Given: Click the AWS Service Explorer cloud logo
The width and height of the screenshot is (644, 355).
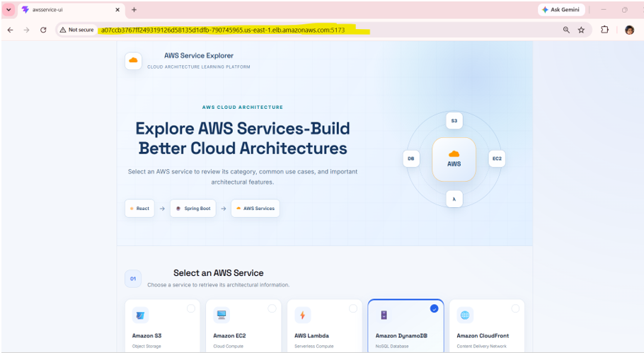Looking at the screenshot, I should coord(134,61).
